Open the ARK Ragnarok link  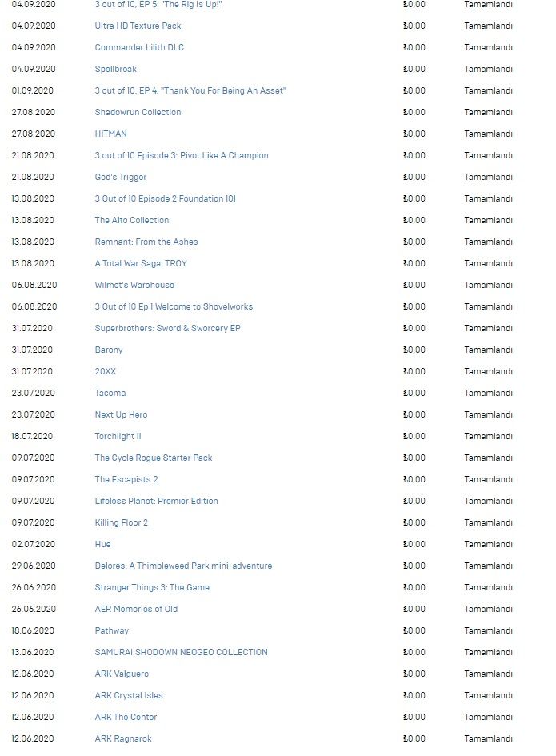pos(123,738)
